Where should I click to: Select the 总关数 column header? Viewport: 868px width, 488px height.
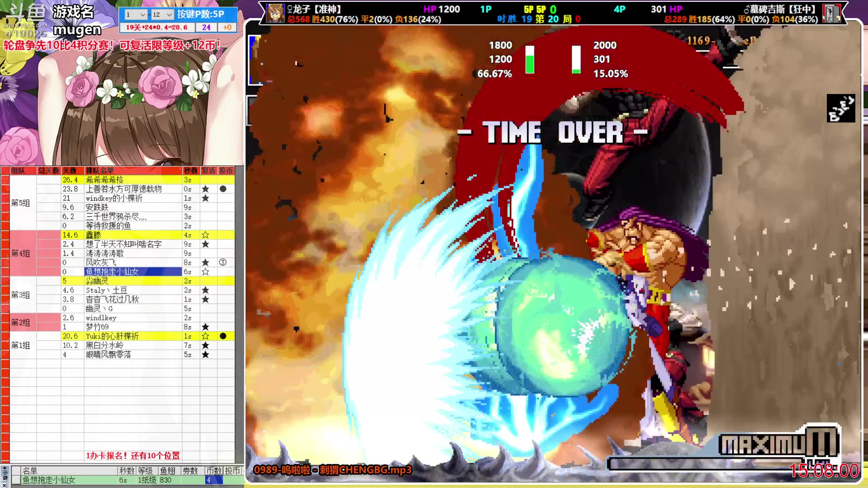pos(48,170)
